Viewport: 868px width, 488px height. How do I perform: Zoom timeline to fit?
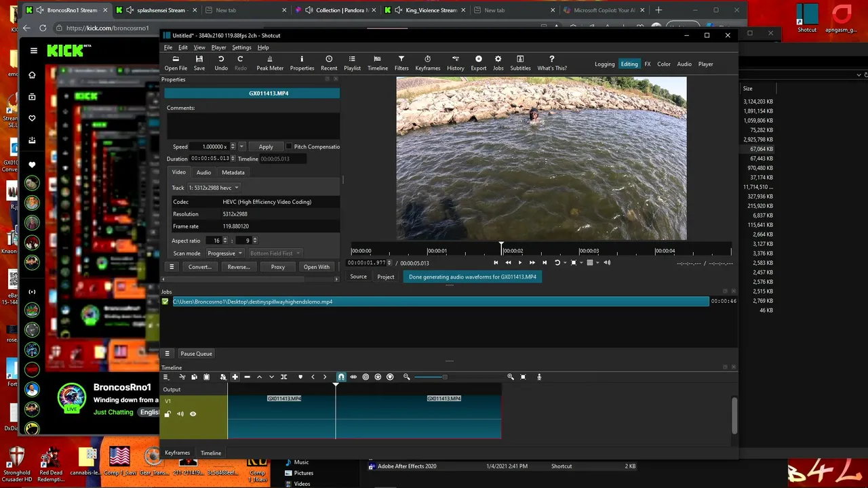coord(523,377)
